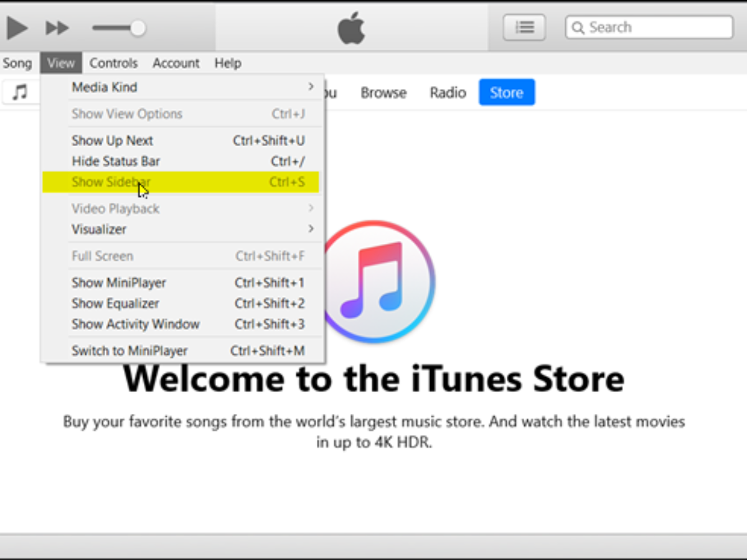
Task: Select Show Activity Window
Action: click(x=182, y=324)
